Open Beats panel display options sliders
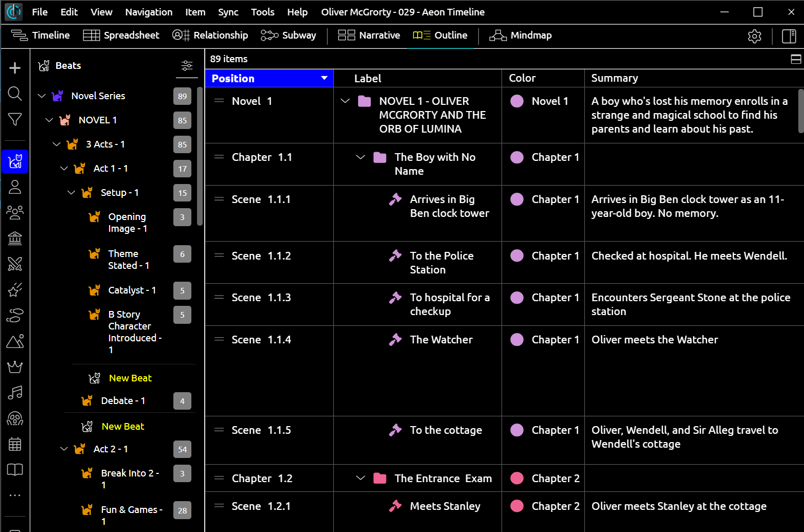 187,66
